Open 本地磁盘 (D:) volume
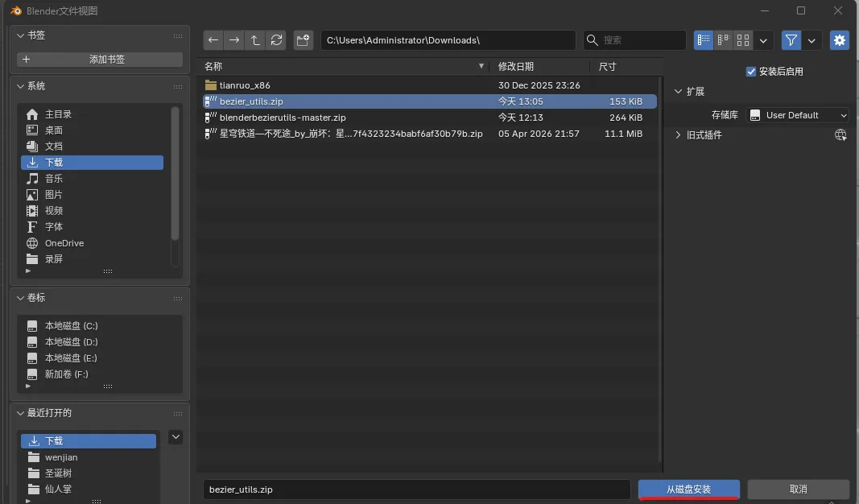Image resolution: width=859 pixels, height=504 pixels. [x=101, y=342]
